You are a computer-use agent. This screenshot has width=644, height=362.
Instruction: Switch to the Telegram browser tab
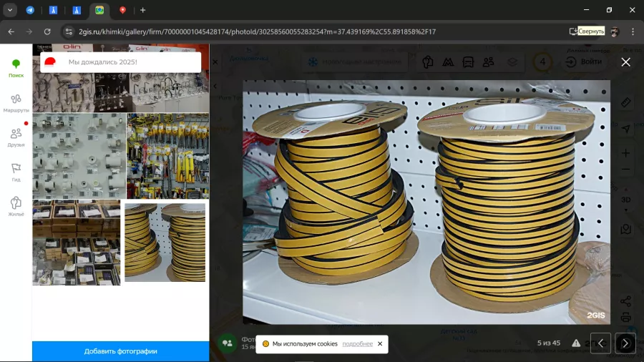(30, 10)
